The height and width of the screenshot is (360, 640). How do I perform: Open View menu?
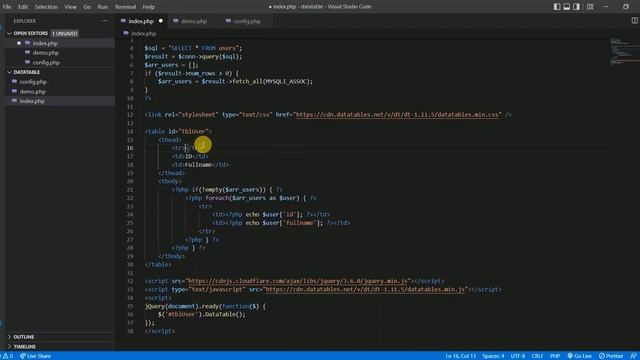70,7
